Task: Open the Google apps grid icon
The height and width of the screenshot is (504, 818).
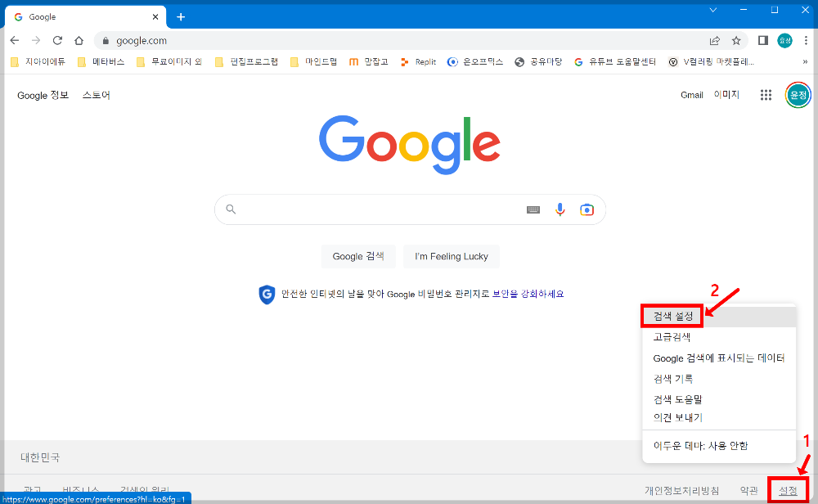Action: (x=766, y=95)
